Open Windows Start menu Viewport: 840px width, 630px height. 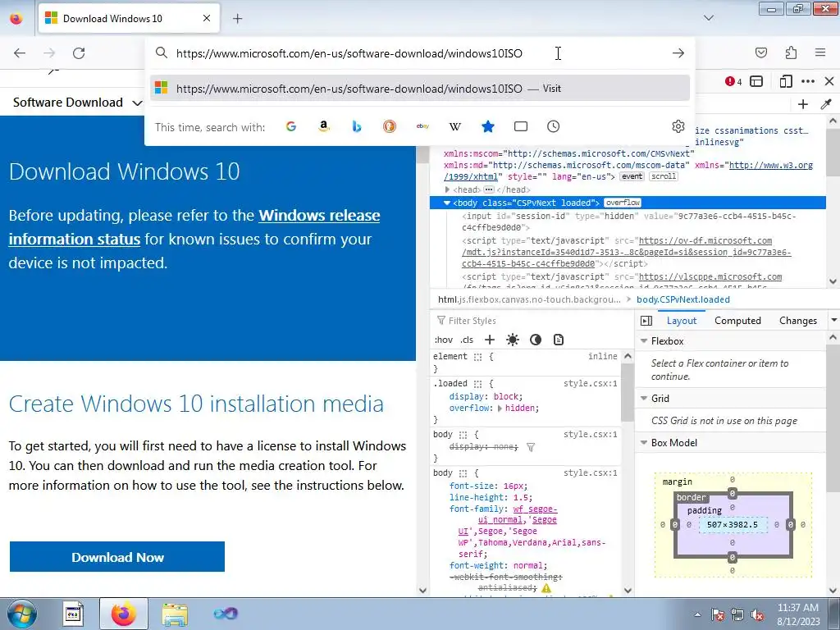(21, 614)
